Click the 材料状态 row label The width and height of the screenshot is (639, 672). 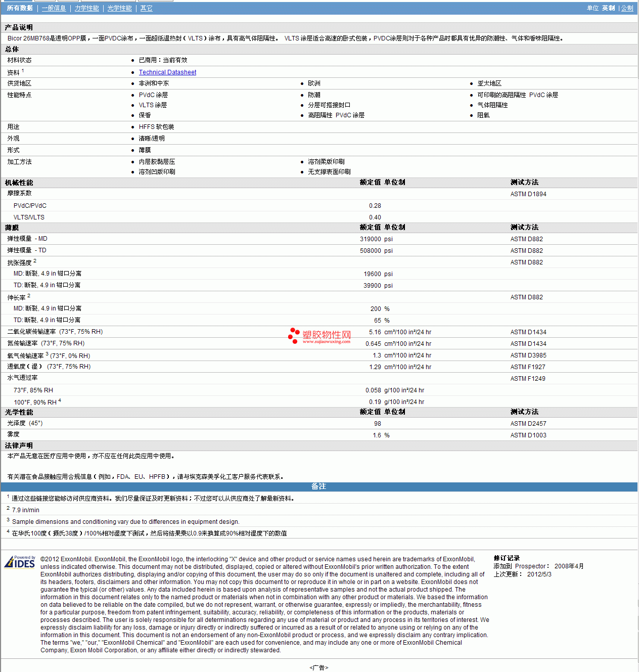[19, 60]
